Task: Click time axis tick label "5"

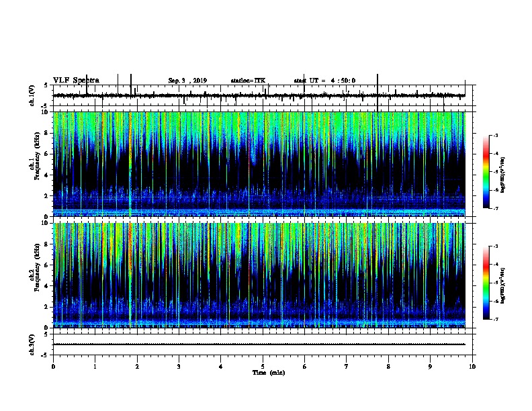Action: click(263, 367)
